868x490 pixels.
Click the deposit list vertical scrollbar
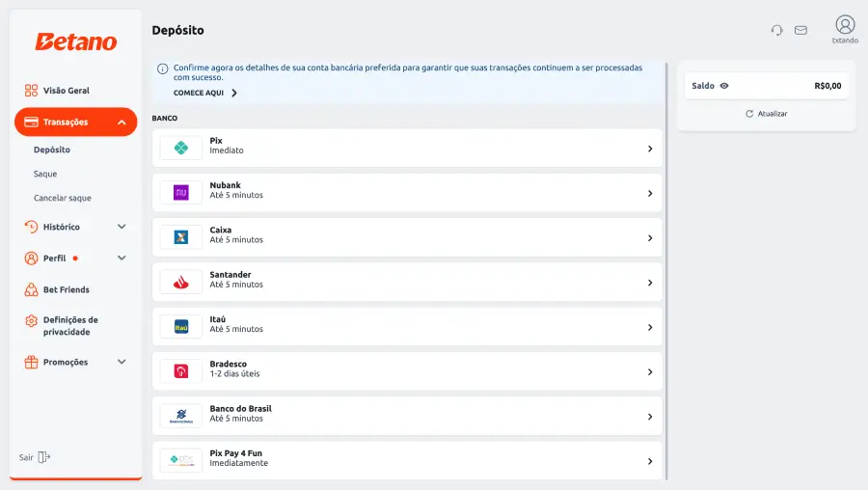tap(666, 271)
